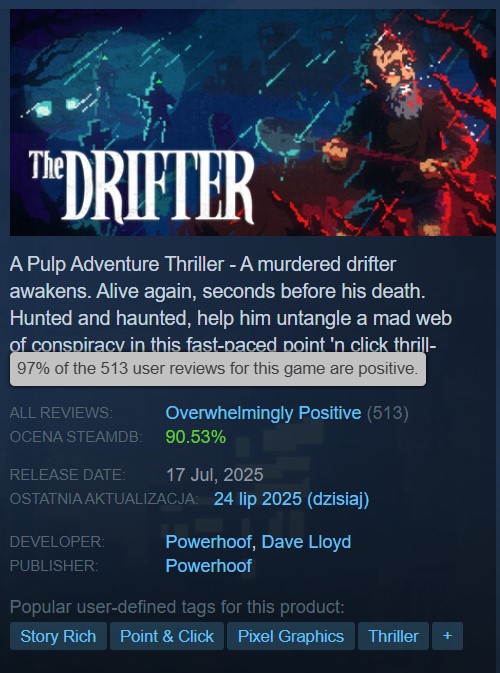Open the Powerhoof publisher page

pos(209,566)
